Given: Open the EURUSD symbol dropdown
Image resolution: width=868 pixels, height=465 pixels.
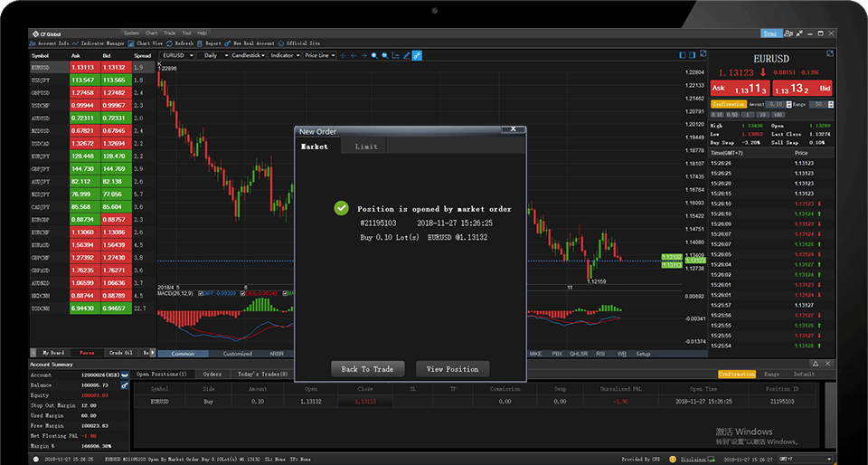Looking at the screenshot, I should (x=178, y=55).
